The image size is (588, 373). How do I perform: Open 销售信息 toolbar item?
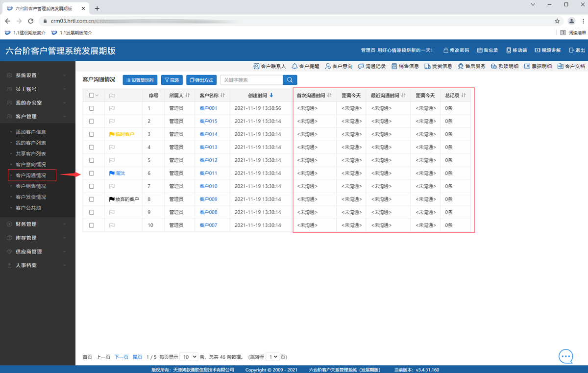405,66
